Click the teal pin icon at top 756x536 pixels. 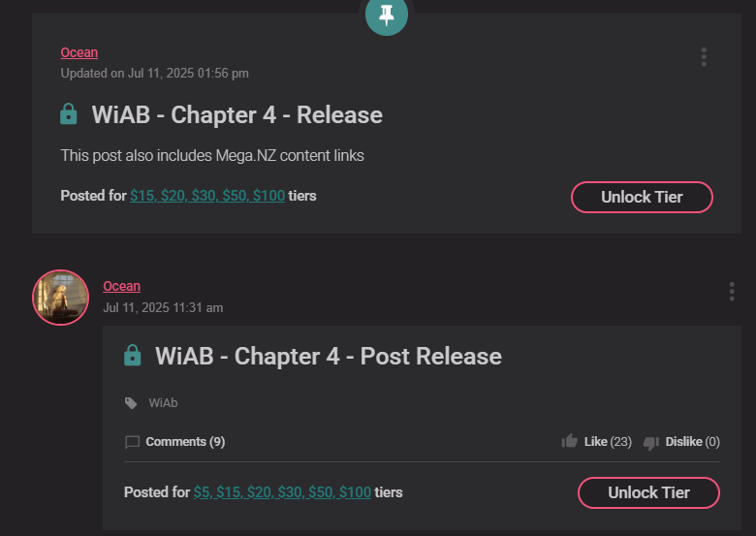click(x=386, y=15)
